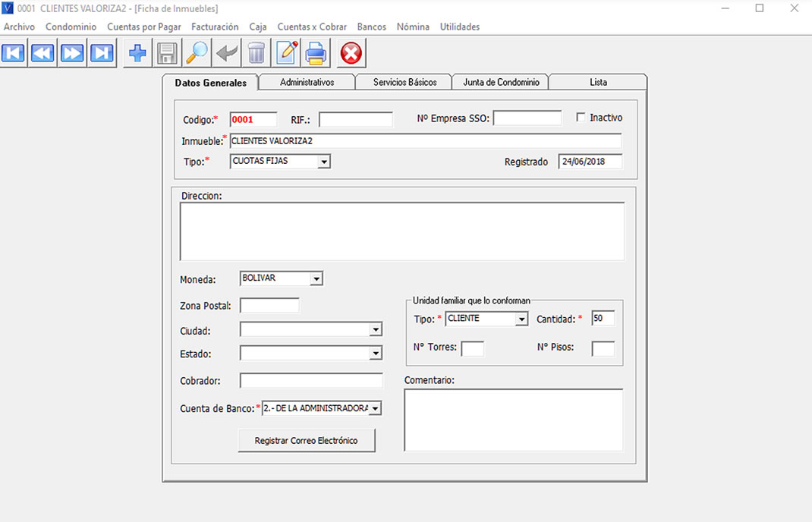Viewport: 812px width, 522px height.
Task: Expand the CUOTAS FIJAS type dropdown
Action: coord(324,162)
